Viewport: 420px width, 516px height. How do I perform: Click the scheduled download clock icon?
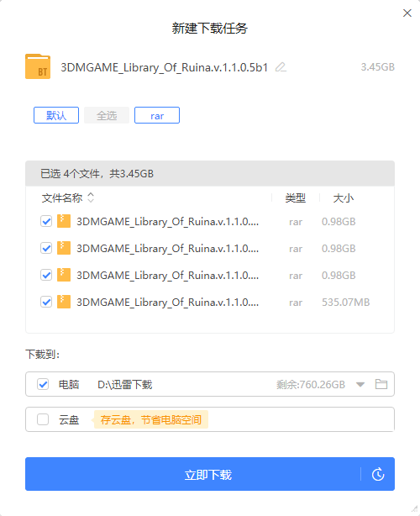coord(378,474)
